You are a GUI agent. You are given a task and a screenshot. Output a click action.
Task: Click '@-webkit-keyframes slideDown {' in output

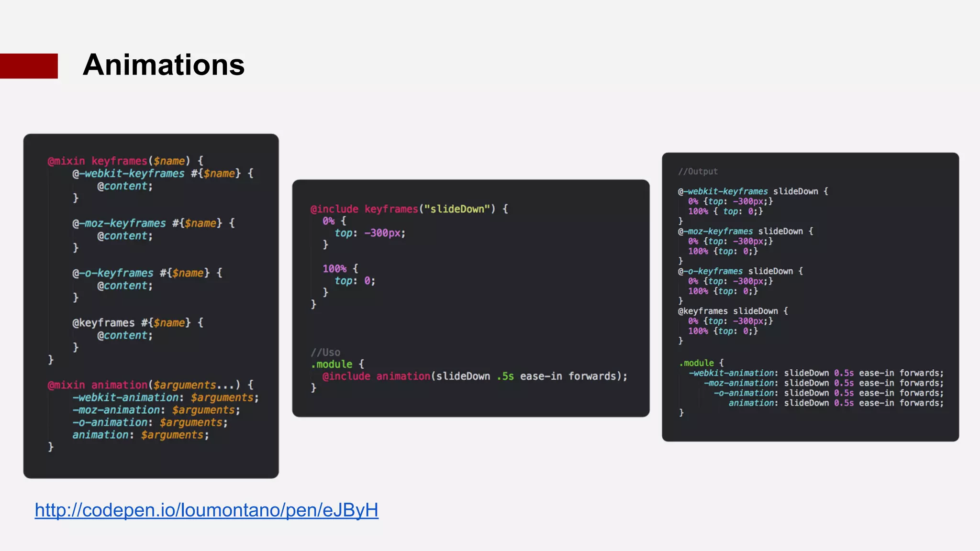point(753,191)
